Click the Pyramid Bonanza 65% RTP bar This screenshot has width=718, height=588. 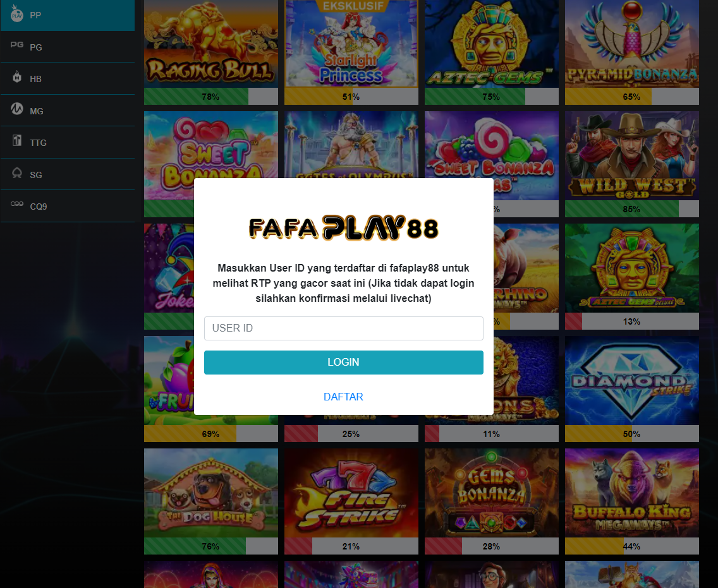(x=632, y=97)
